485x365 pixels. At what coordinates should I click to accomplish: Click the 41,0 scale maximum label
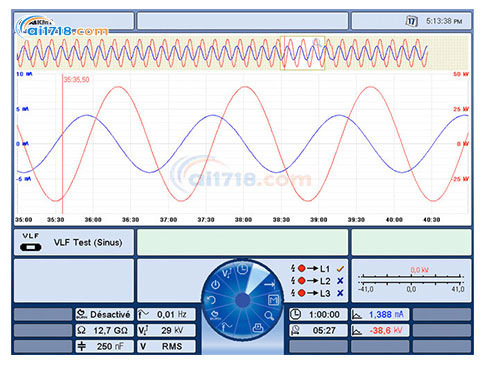point(458,289)
